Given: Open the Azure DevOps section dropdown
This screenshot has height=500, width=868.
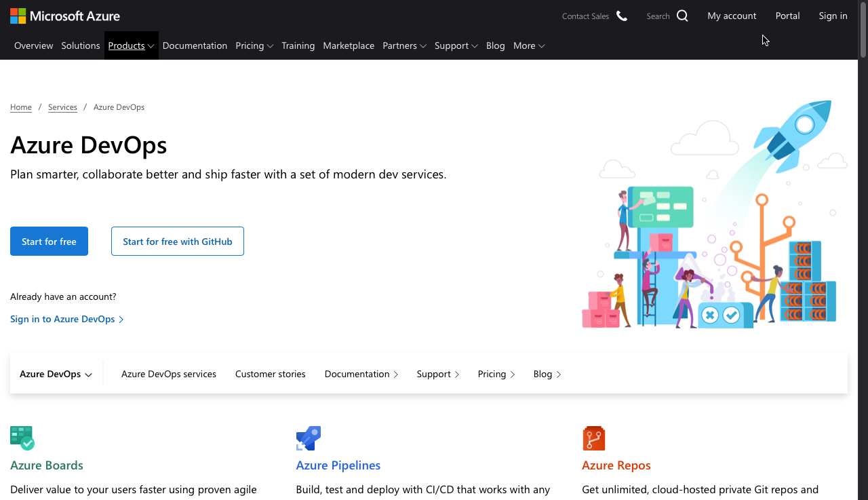Looking at the screenshot, I should pos(56,374).
